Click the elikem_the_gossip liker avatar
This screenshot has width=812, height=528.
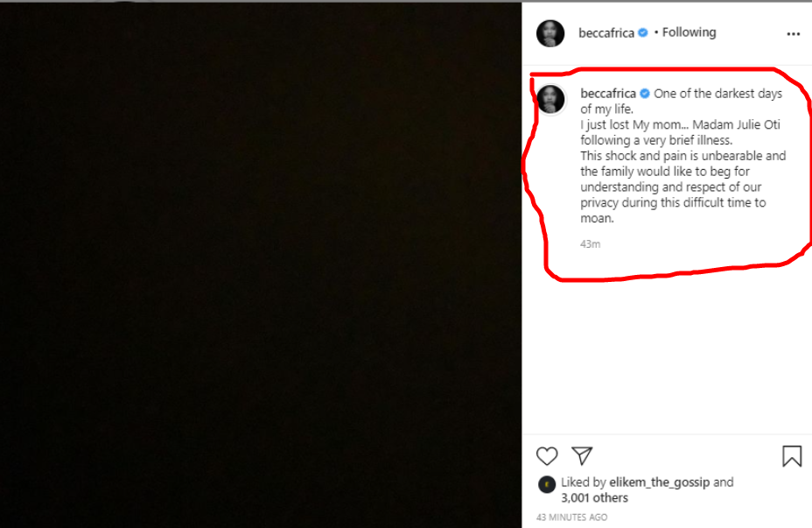547,483
